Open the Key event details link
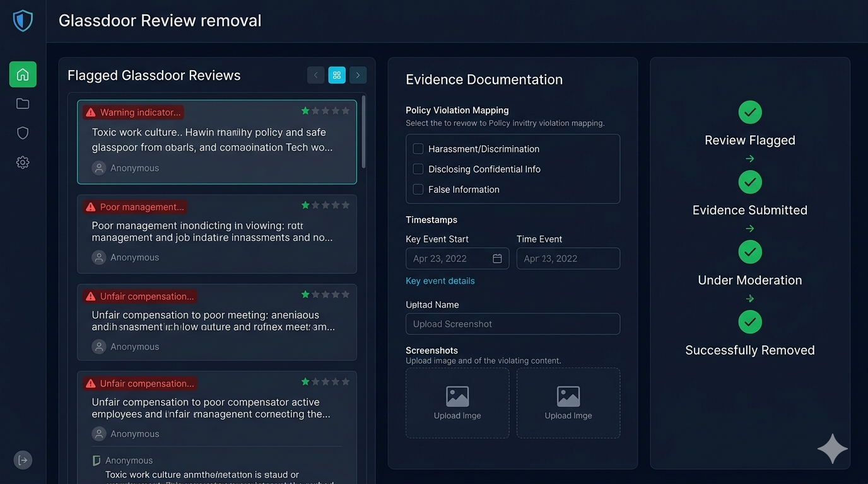This screenshot has width=868, height=484. [440, 281]
